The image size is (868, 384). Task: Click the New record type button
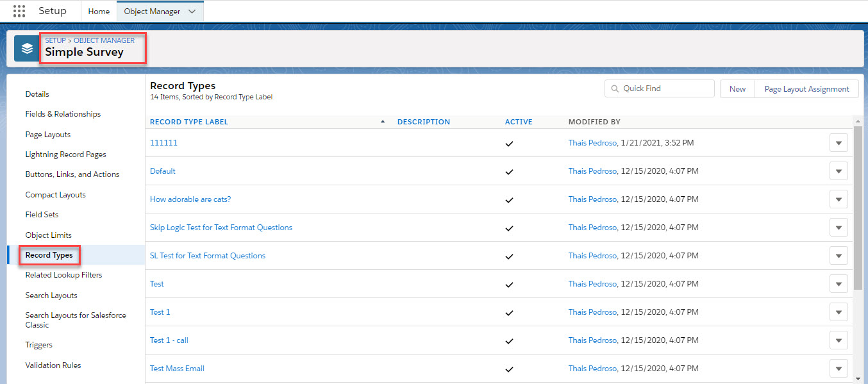(738, 89)
